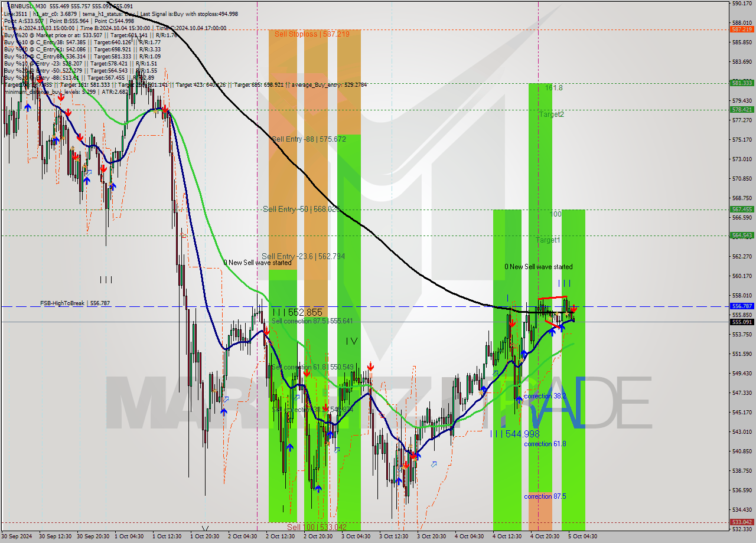Click the 536.590 price scale value

(x=742, y=490)
